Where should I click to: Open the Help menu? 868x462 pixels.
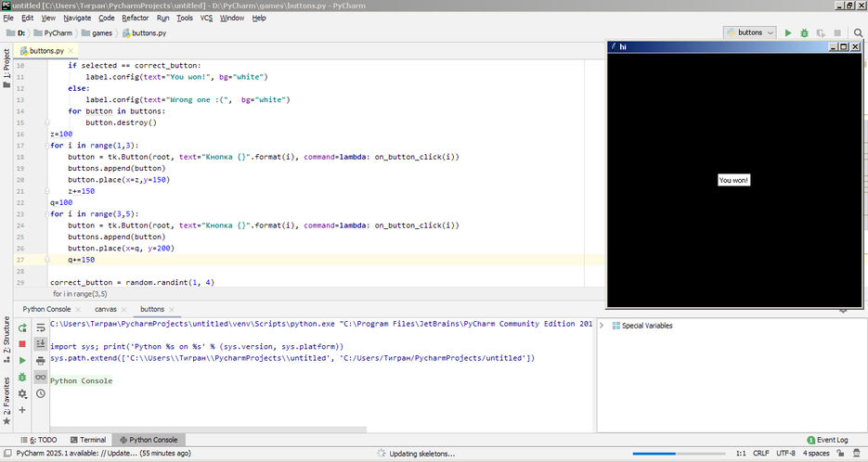tap(259, 18)
